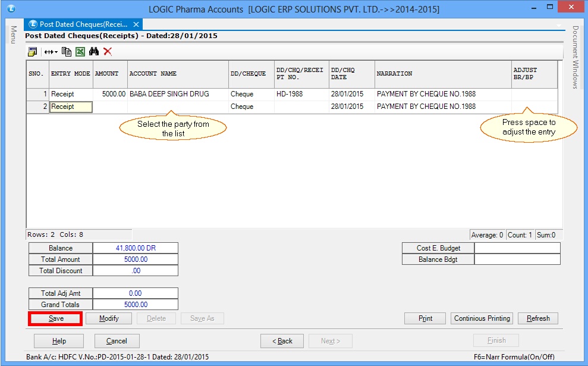Click the Modify button
This screenshot has height=366, width=588.
pyautogui.click(x=108, y=318)
